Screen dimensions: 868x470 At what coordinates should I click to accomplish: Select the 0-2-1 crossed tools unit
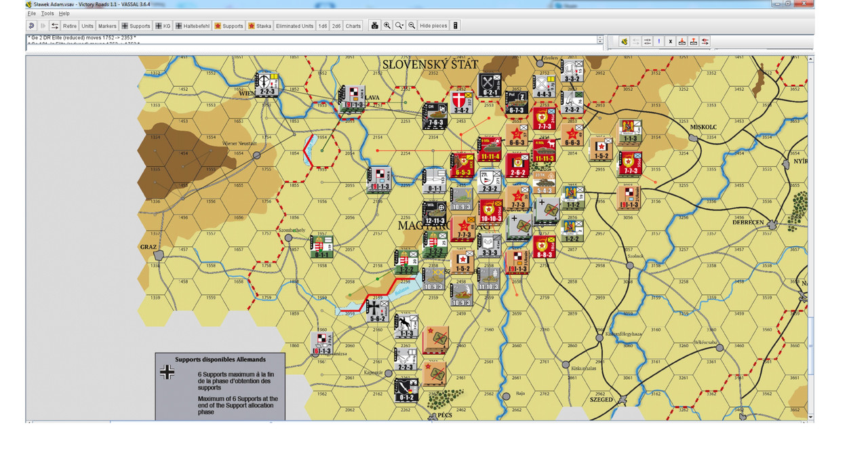coord(490,85)
